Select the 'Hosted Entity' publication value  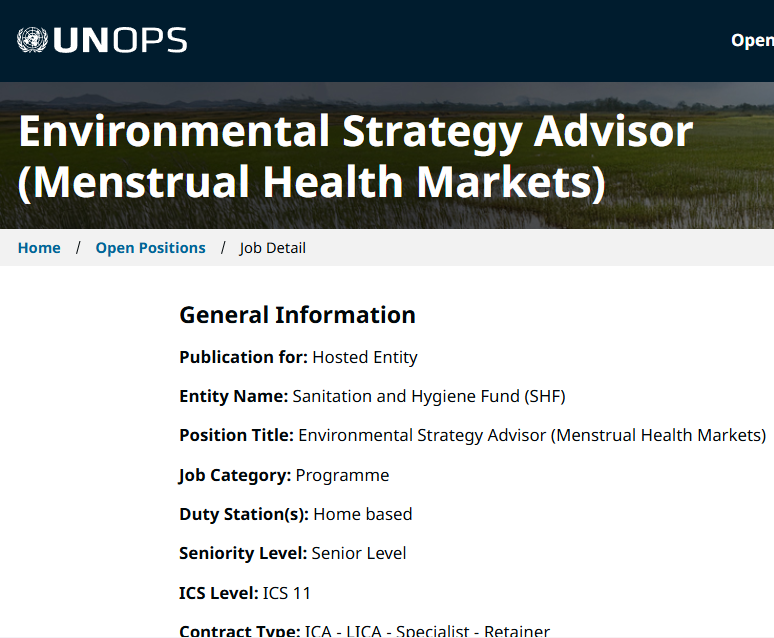click(365, 357)
